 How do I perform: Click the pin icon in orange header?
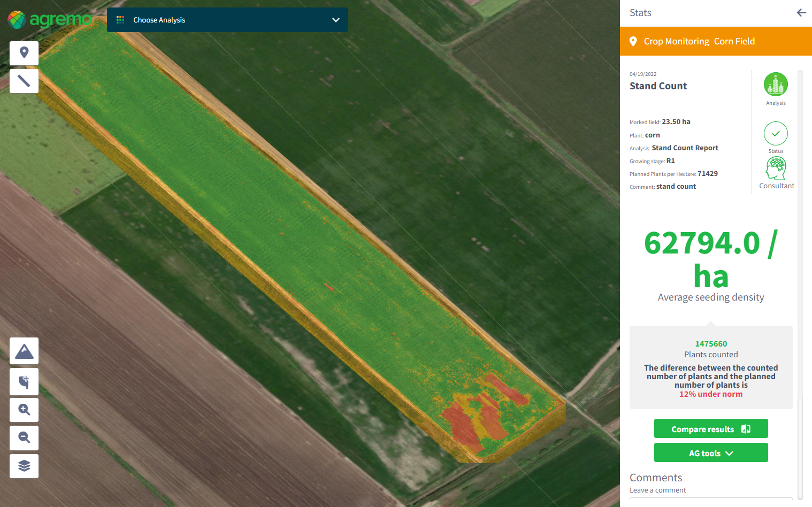633,41
